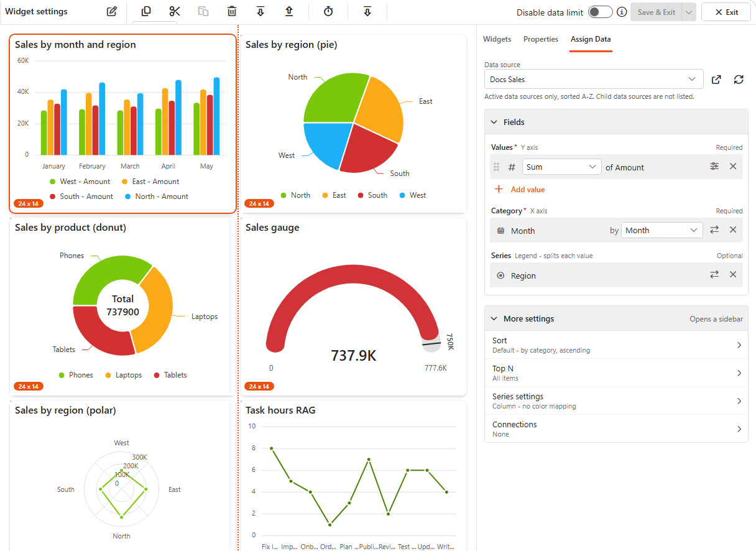756x551 pixels.
Task: Open Top N settings row
Action: [616, 373]
